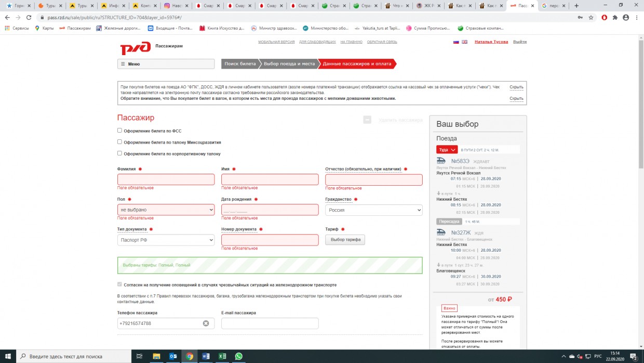Switch site language using the UK flag

[464, 42]
